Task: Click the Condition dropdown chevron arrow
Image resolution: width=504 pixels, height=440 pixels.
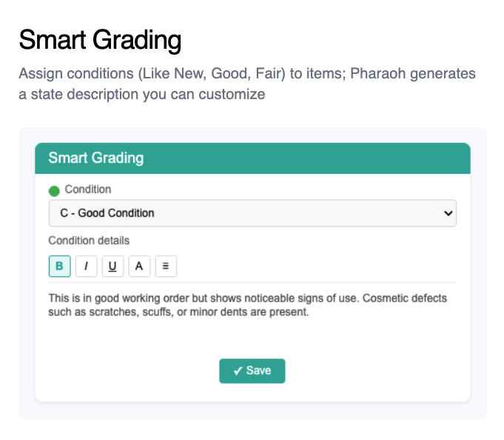Action: [x=446, y=213]
